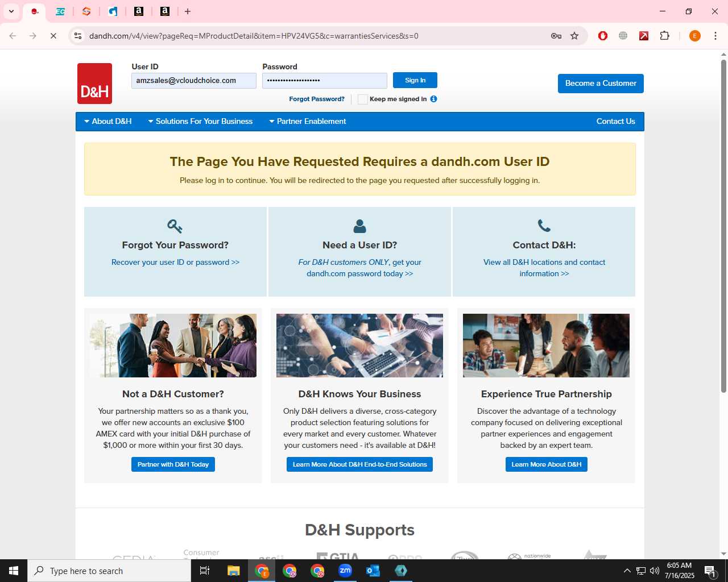Switch to the first Amazon tab

click(139, 11)
